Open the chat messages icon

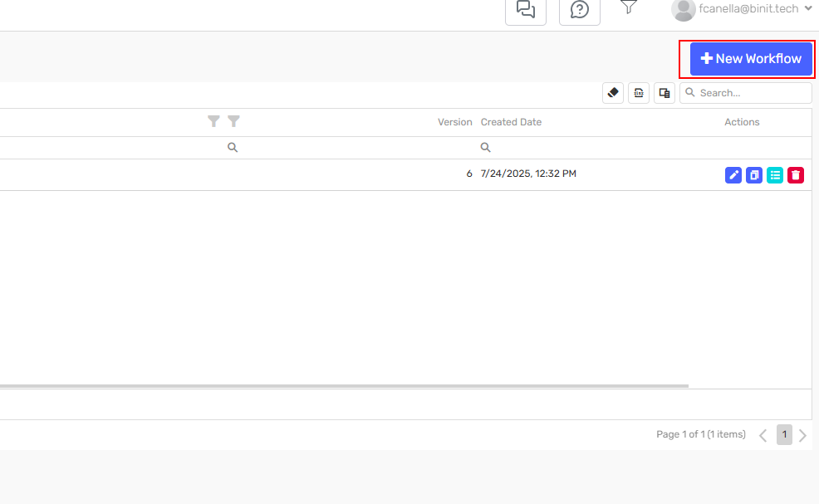(x=525, y=7)
